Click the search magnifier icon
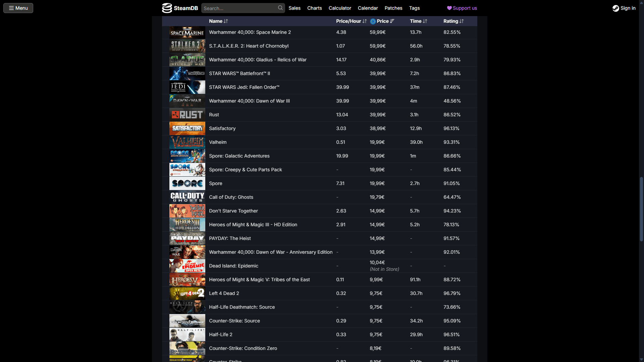The height and width of the screenshot is (362, 644). pos(280,8)
